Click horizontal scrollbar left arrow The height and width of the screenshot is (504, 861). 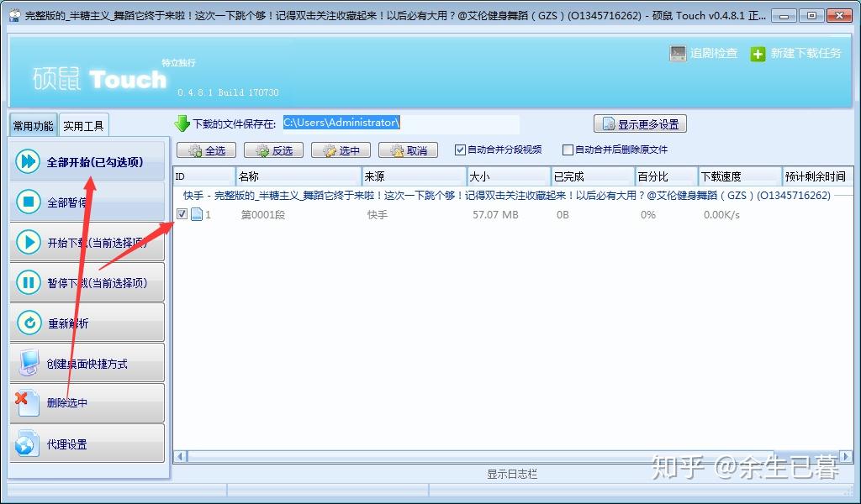[181, 456]
